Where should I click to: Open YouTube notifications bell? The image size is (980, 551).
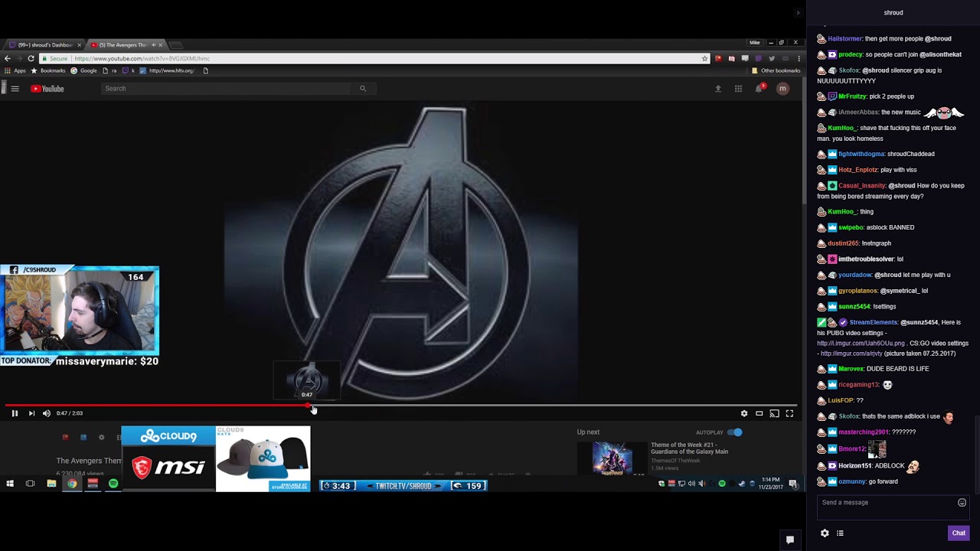coord(759,89)
